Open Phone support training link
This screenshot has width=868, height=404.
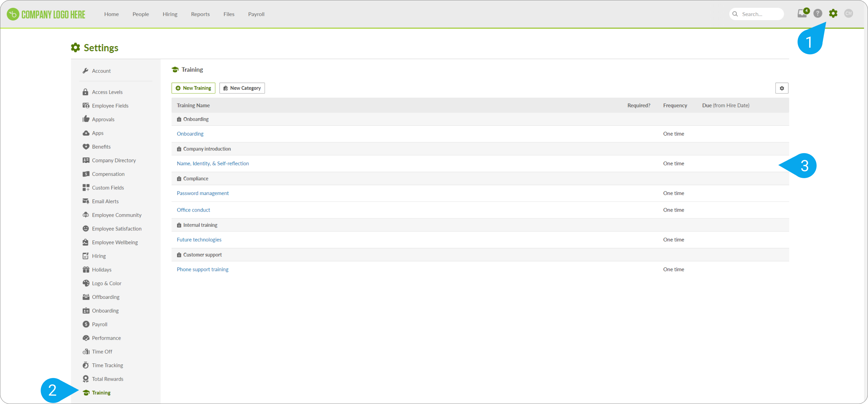(202, 269)
